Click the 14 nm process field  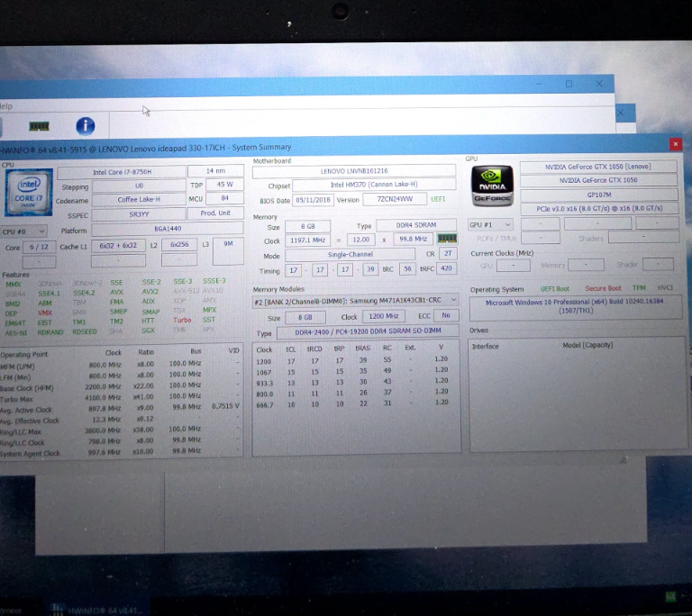pyautogui.click(x=215, y=171)
